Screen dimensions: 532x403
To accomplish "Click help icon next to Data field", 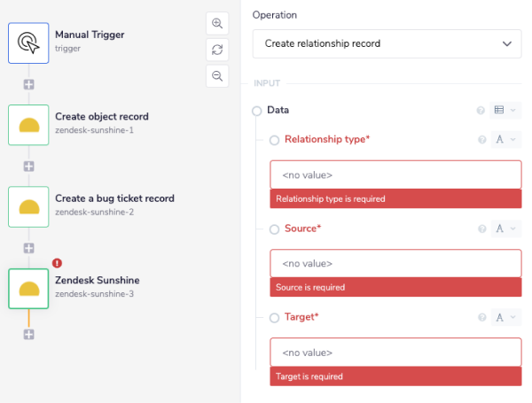I will [x=481, y=111].
